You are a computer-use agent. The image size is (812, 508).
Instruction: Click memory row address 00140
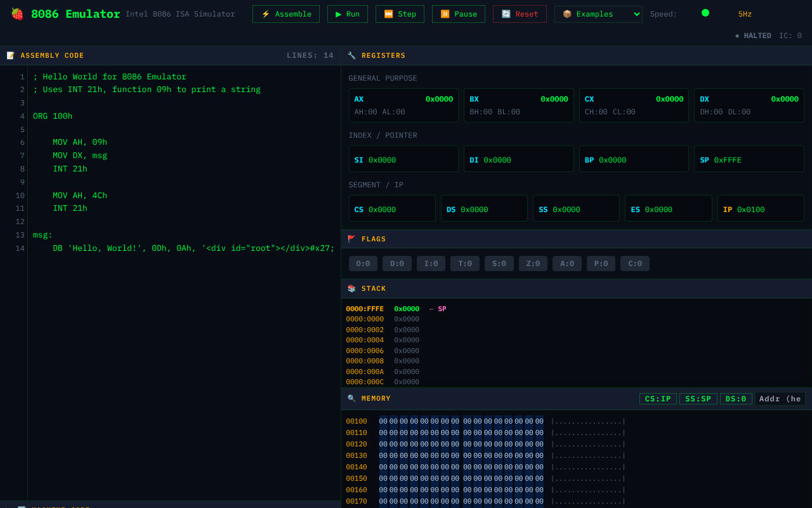click(357, 467)
